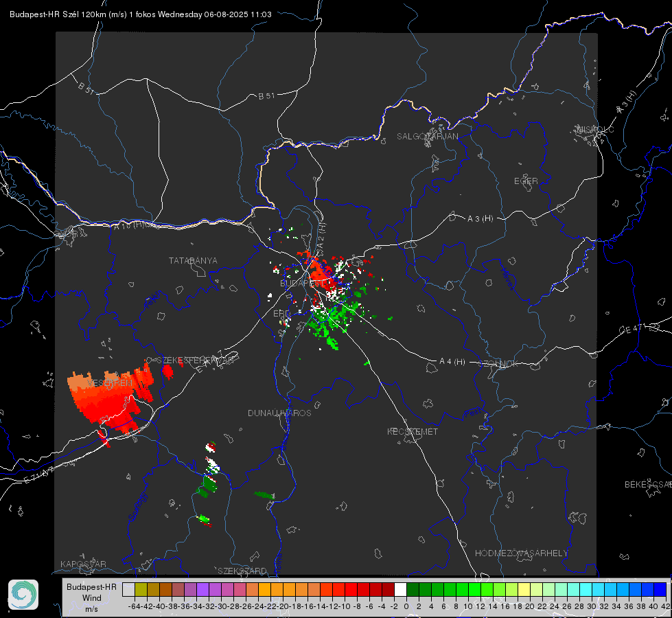Click the SALGÓTARJÁN city label
This screenshot has height=618, width=672.
pos(427,137)
